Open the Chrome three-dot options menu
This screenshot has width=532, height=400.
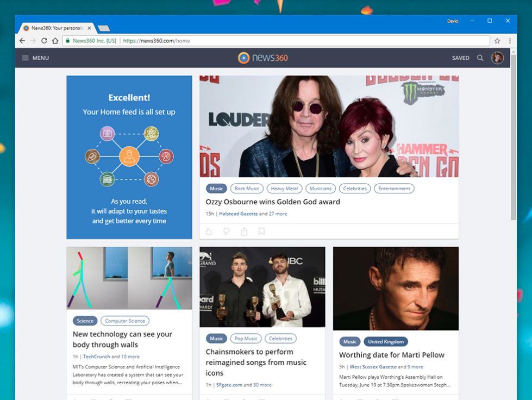510,41
